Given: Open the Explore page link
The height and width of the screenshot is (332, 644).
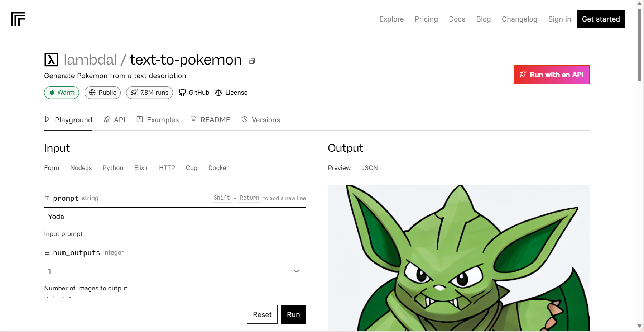Looking at the screenshot, I should point(391,19).
